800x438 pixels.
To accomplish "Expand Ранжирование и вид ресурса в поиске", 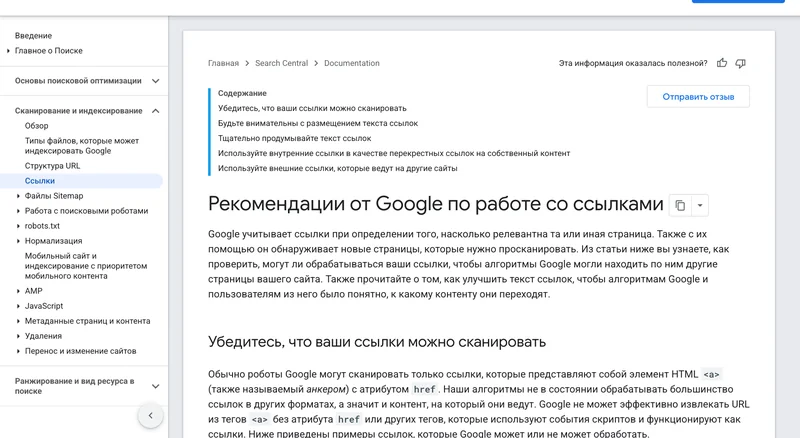I will 156,386.
